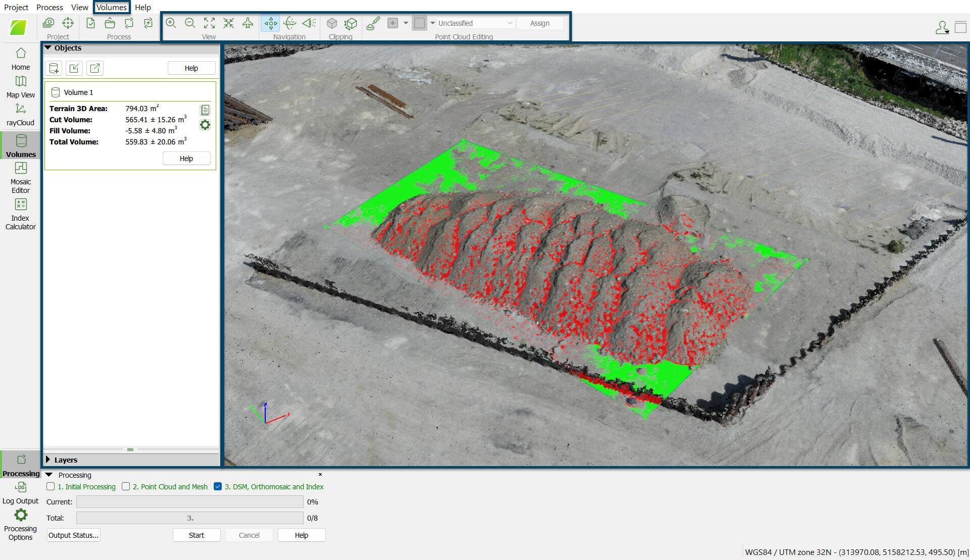Collapse the Objects panel

[48, 47]
